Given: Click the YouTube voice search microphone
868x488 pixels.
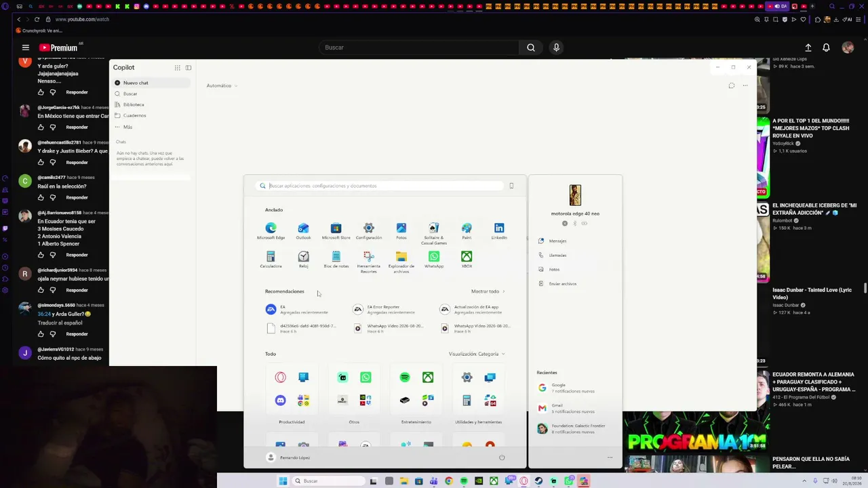Looking at the screenshot, I should tap(556, 47).
